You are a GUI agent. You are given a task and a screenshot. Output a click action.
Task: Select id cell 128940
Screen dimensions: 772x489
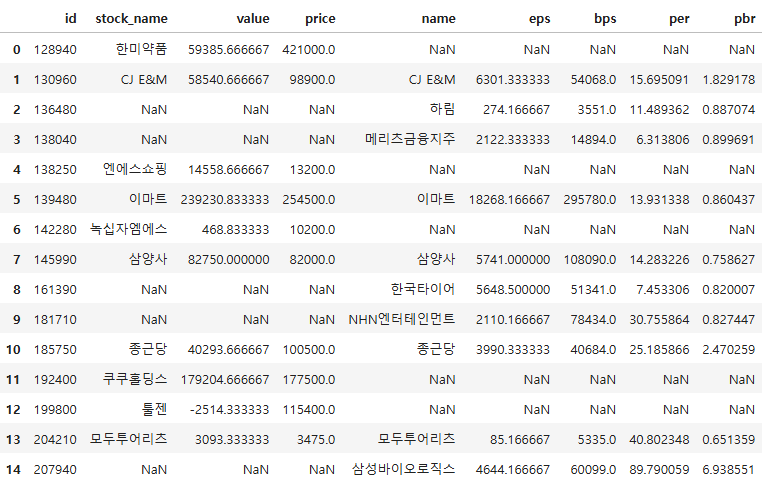(x=55, y=50)
